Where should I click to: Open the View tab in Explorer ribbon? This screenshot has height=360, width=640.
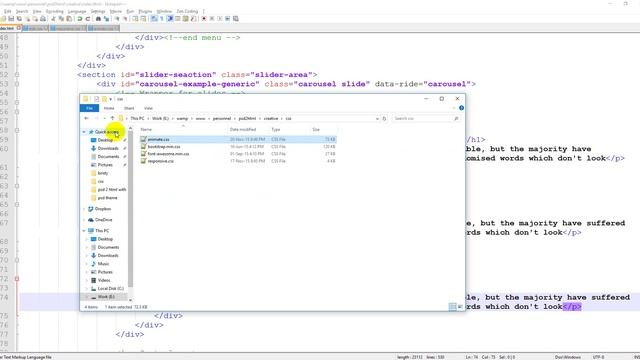[148, 108]
